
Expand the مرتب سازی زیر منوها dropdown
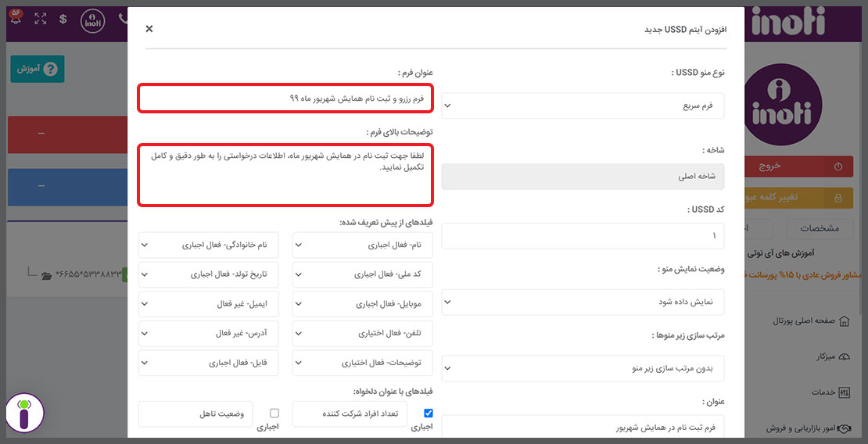coord(583,368)
